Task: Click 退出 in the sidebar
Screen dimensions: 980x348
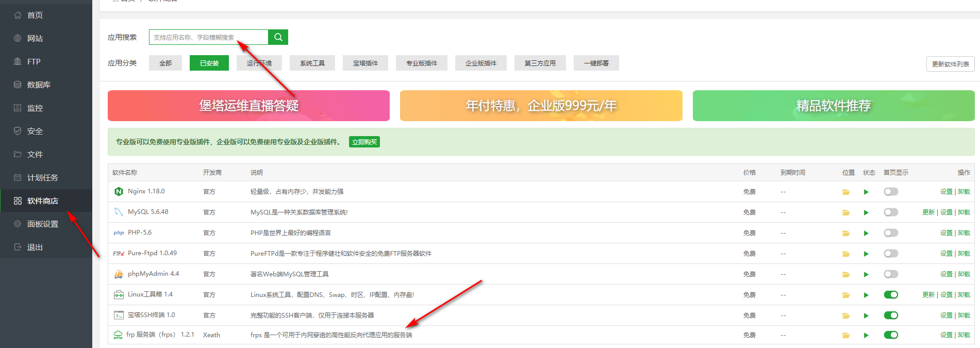Action: coord(46,247)
